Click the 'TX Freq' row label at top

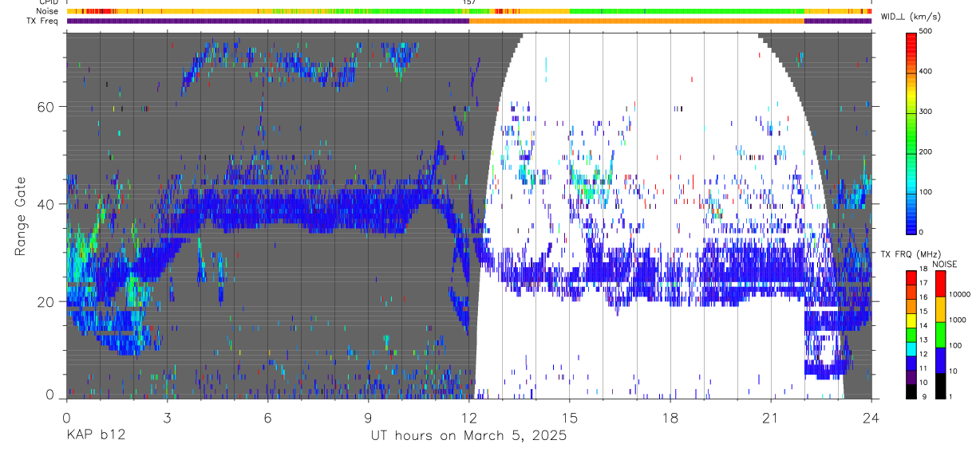click(41, 21)
